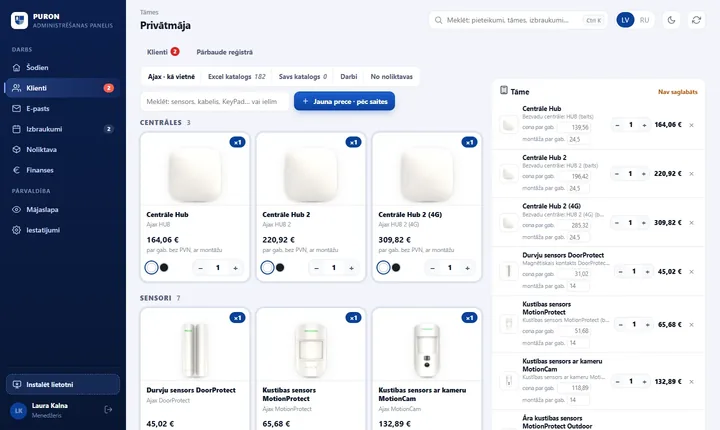Click the Ctrl K shortcut badge
Viewport: 720px width, 430px height.
[x=593, y=20]
